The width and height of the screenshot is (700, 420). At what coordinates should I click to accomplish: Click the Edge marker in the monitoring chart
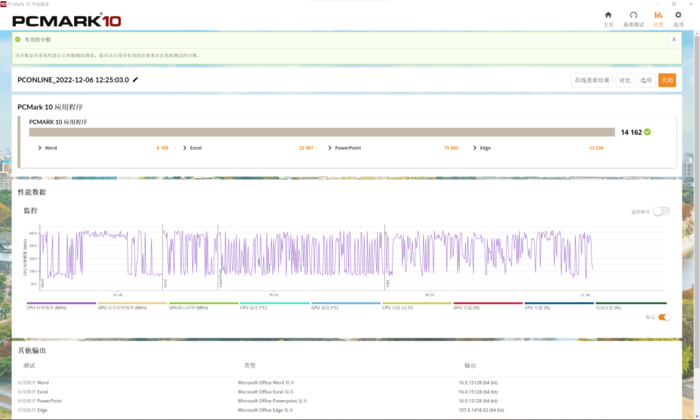pyautogui.click(x=388, y=283)
